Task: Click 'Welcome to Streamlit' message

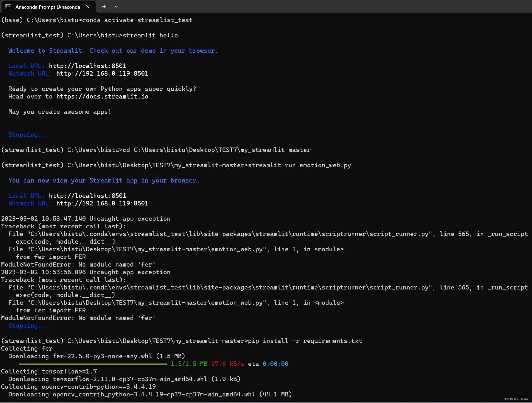Action: [113, 51]
